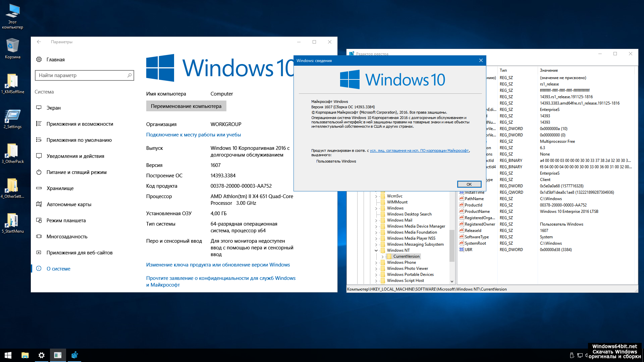Open Уведомления и действия notification icon
Viewport: 644px width, 362px height.
tap(39, 156)
